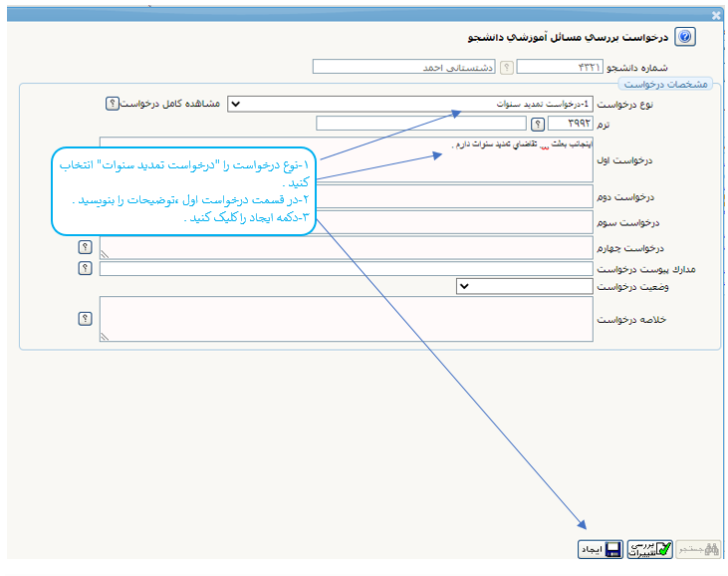Click the help icon beside خلاصه درخواست box
The image size is (728, 576).
pyautogui.click(x=85, y=319)
